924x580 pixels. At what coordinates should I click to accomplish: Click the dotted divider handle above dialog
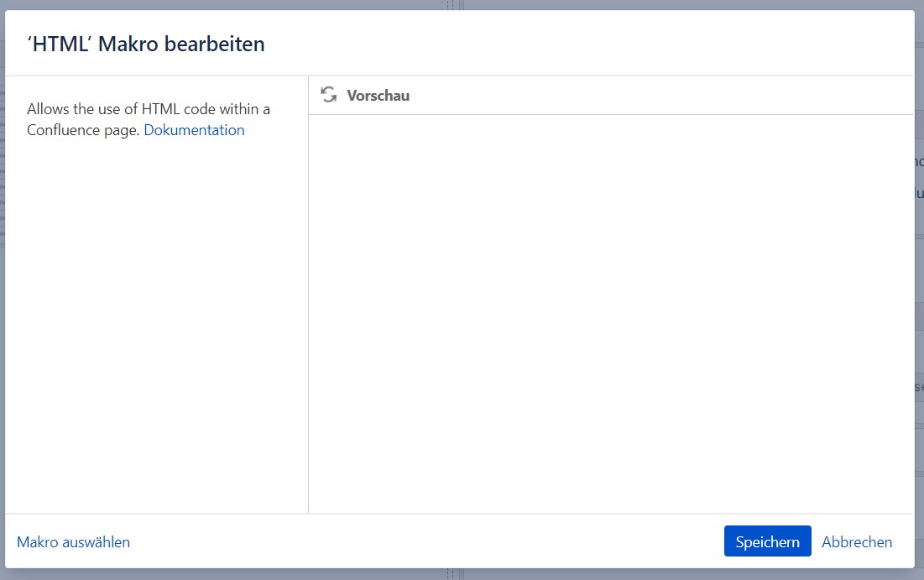pos(450,5)
